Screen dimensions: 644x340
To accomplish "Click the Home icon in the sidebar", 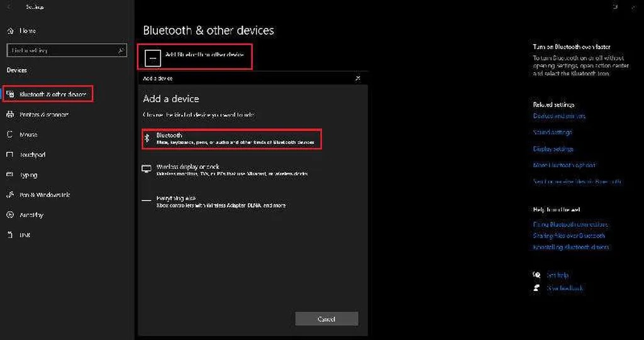I will 10,31.
